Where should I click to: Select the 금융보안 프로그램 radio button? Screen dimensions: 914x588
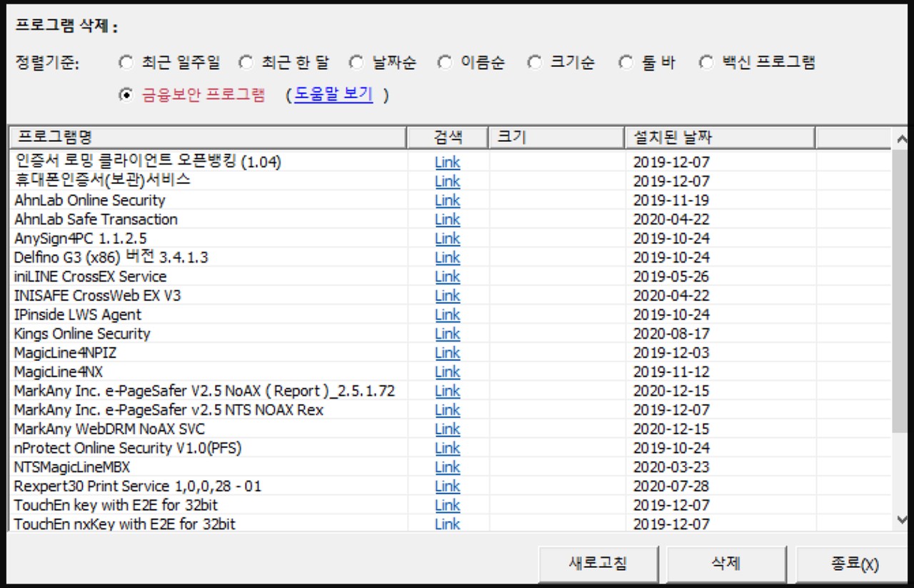[x=126, y=95]
